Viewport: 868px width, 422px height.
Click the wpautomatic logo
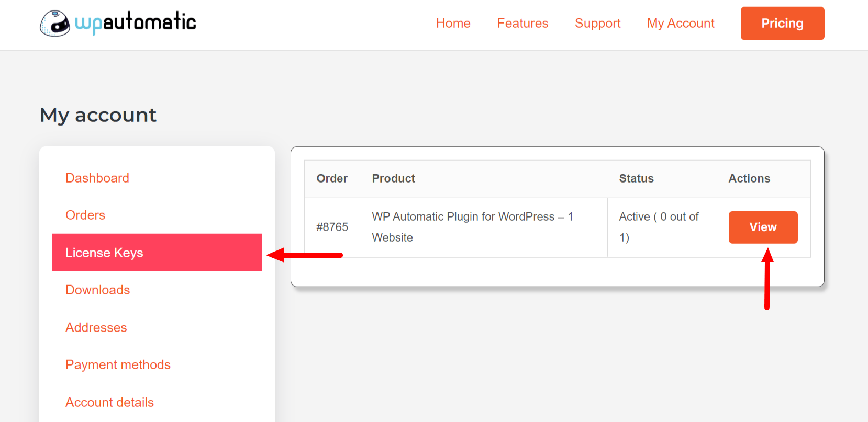[x=118, y=23]
